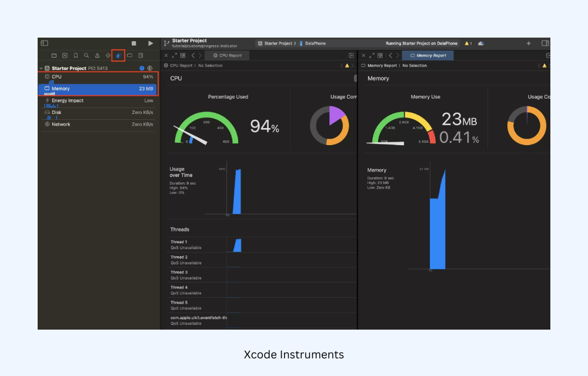This screenshot has width=588, height=376.
Task: Jump to the CPU pane warning issue
Action: pos(347,66)
